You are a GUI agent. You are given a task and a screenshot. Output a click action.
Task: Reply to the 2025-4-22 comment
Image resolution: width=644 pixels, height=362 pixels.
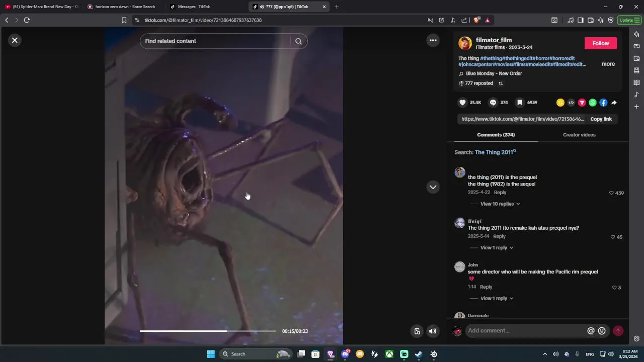click(500, 193)
